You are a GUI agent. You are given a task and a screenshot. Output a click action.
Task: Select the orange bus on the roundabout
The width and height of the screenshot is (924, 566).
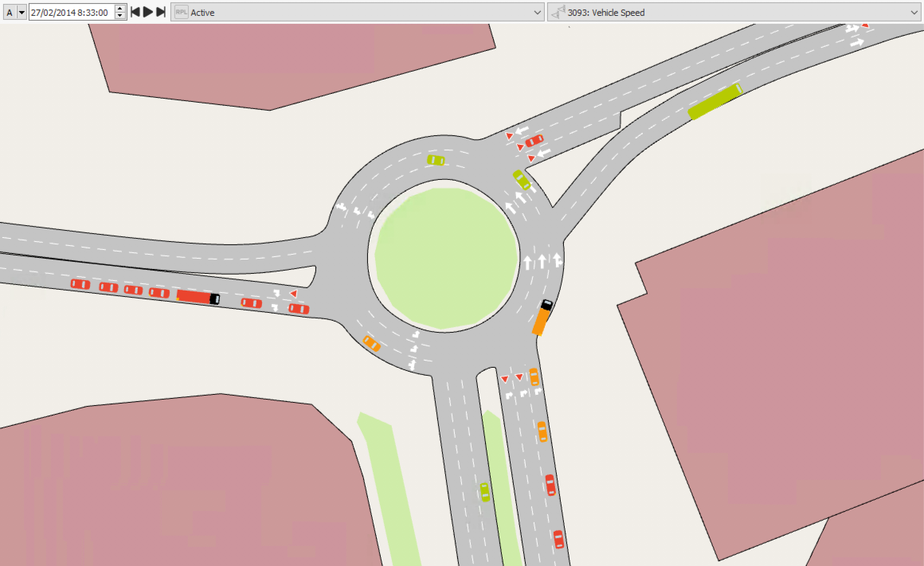tap(542, 318)
